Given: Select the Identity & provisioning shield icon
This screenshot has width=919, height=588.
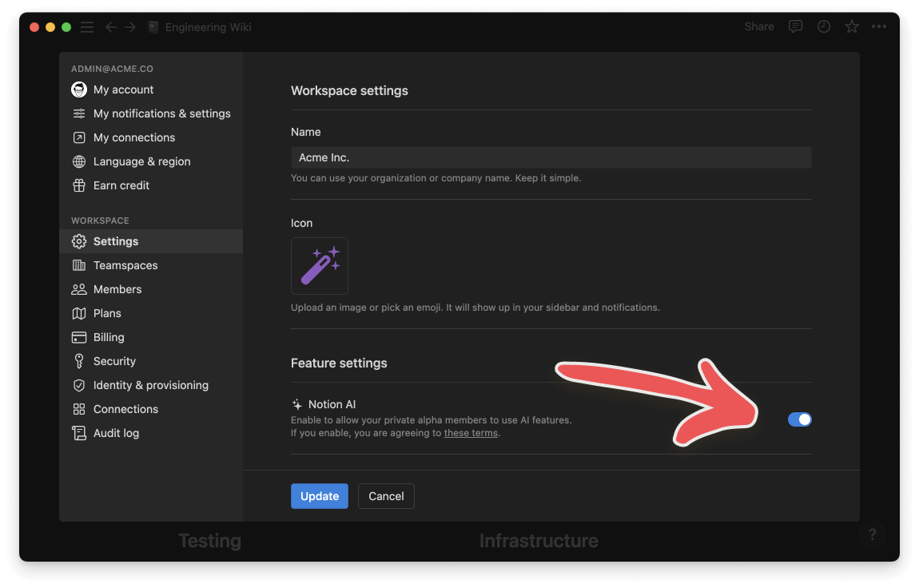Looking at the screenshot, I should coord(79,385).
